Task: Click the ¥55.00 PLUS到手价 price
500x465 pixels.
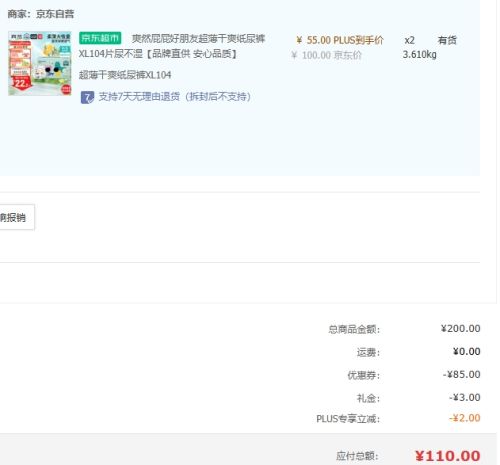Action: tap(340, 40)
